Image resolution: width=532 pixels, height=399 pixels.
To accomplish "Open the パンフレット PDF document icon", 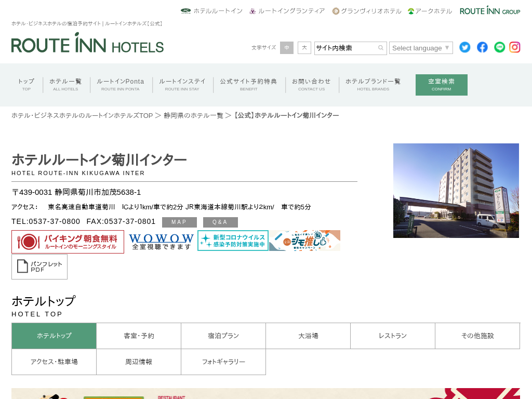I will click(39, 267).
